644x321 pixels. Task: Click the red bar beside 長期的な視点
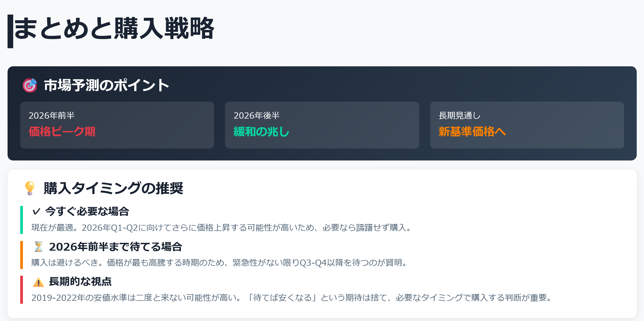pos(22,290)
